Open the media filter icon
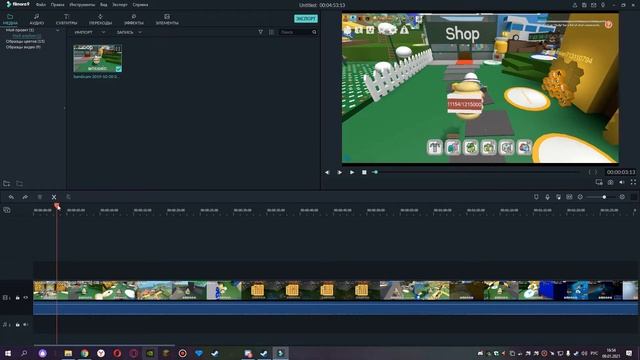This screenshot has width=640, height=360. 260,32
